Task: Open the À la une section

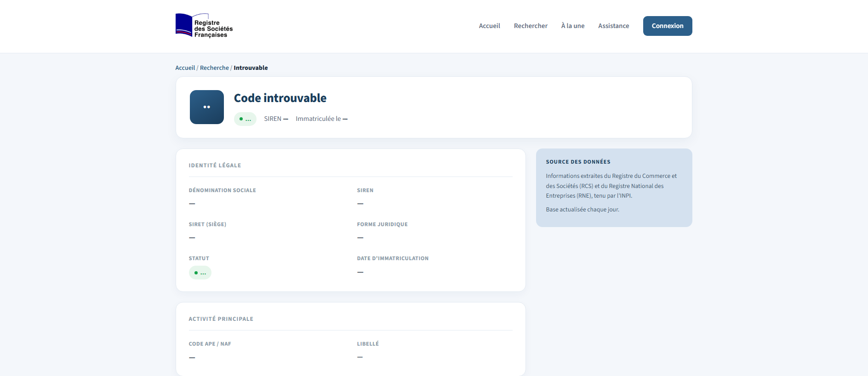Action: pyautogui.click(x=573, y=26)
